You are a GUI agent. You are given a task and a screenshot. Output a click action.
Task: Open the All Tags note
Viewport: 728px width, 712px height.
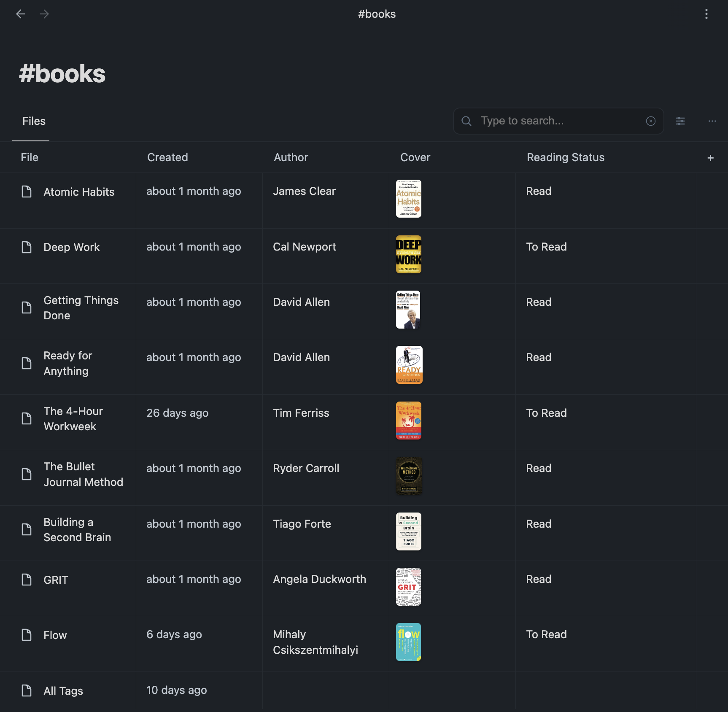point(63,691)
